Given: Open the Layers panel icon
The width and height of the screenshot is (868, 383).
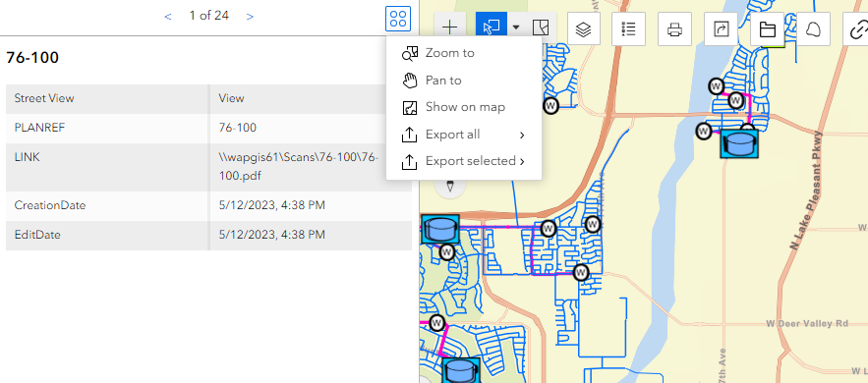Looking at the screenshot, I should (582, 28).
